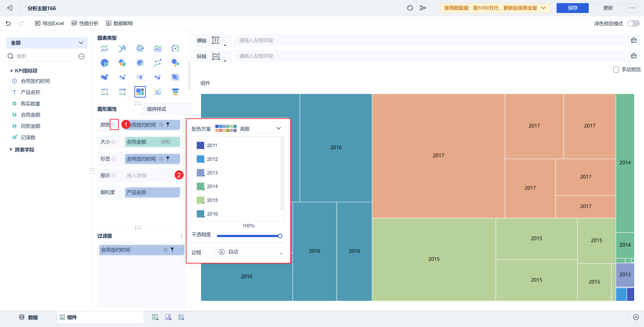Select the gauge chart type icon
This screenshot has height=327, width=644.
(175, 48)
